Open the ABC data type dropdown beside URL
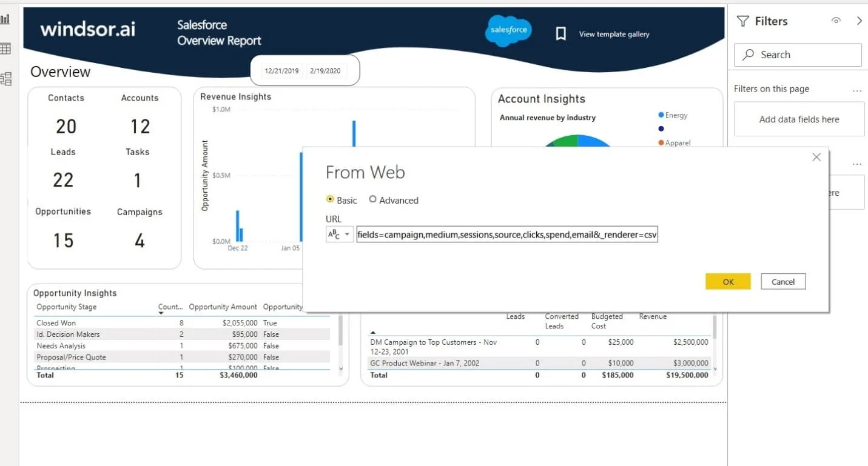 pyautogui.click(x=340, y=234)
